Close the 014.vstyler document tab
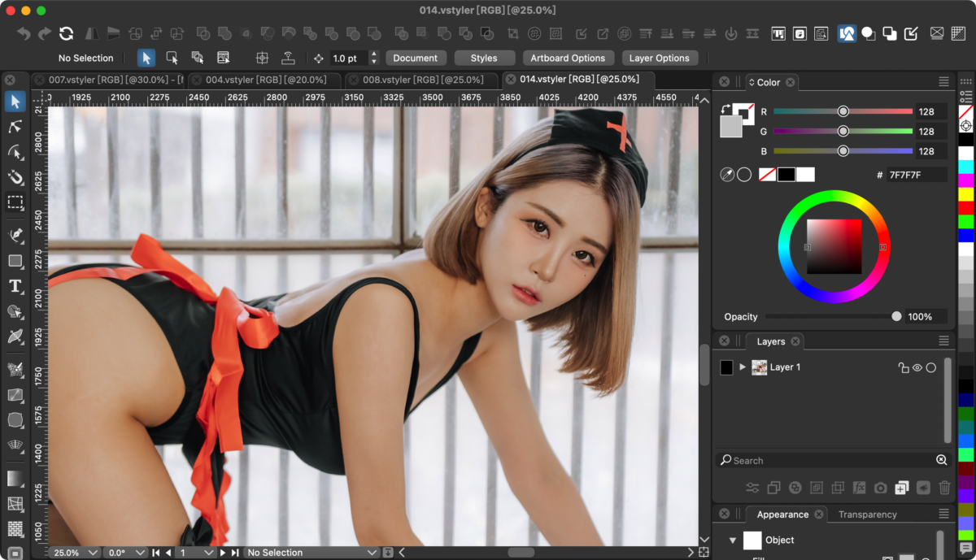 (x=511, y=80)
